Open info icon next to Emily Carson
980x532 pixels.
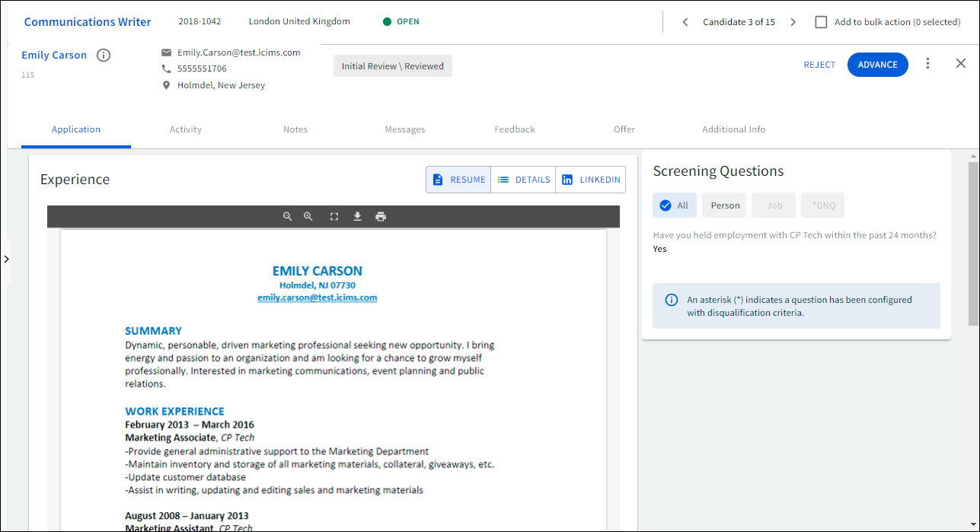tap(104, 56)
